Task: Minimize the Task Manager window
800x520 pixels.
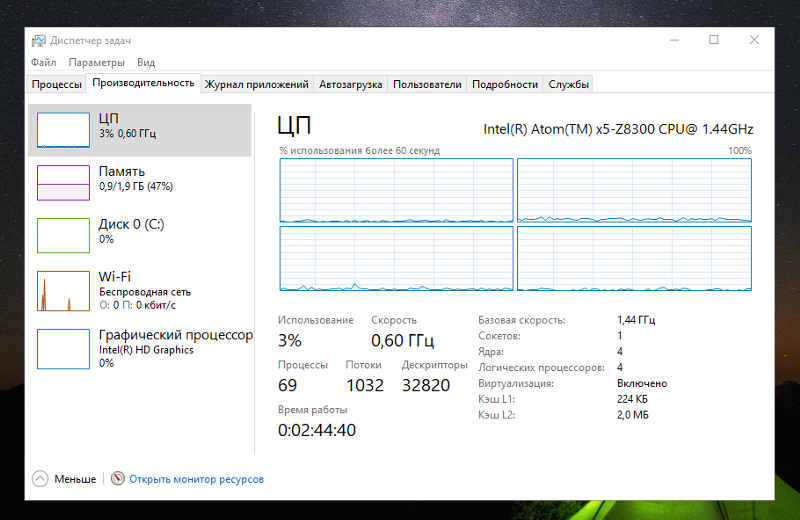Action: (674, 40)
